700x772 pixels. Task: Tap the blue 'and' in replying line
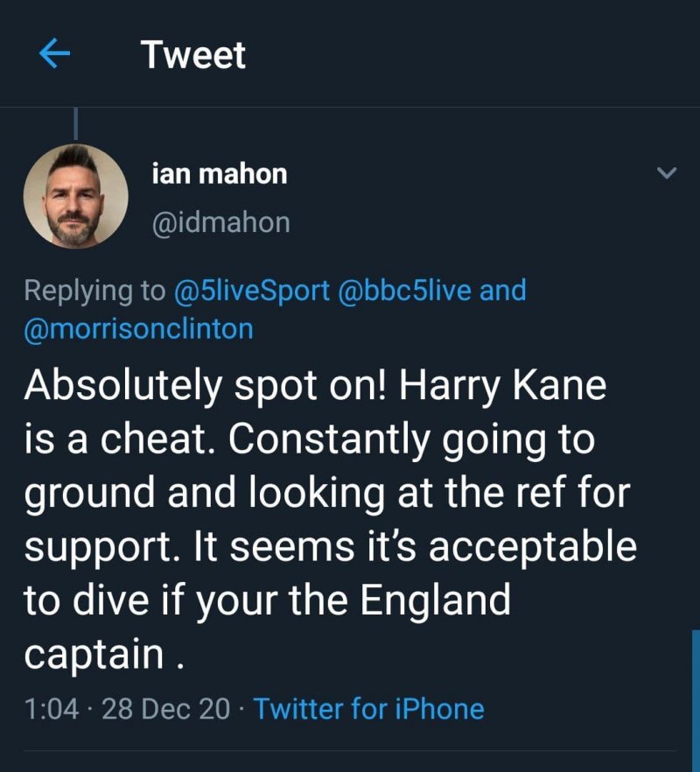click(x=503, y=291)
